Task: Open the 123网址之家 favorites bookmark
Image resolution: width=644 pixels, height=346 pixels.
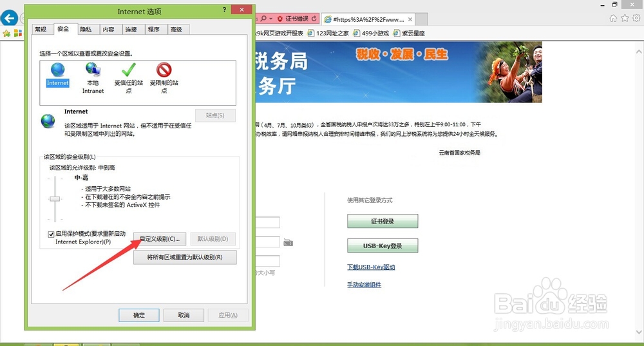Action: click(x=328, y=34)
